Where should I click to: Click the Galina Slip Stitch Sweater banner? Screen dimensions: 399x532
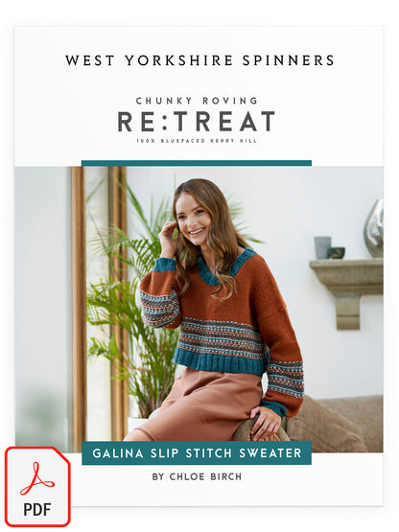tap(197, 453)
